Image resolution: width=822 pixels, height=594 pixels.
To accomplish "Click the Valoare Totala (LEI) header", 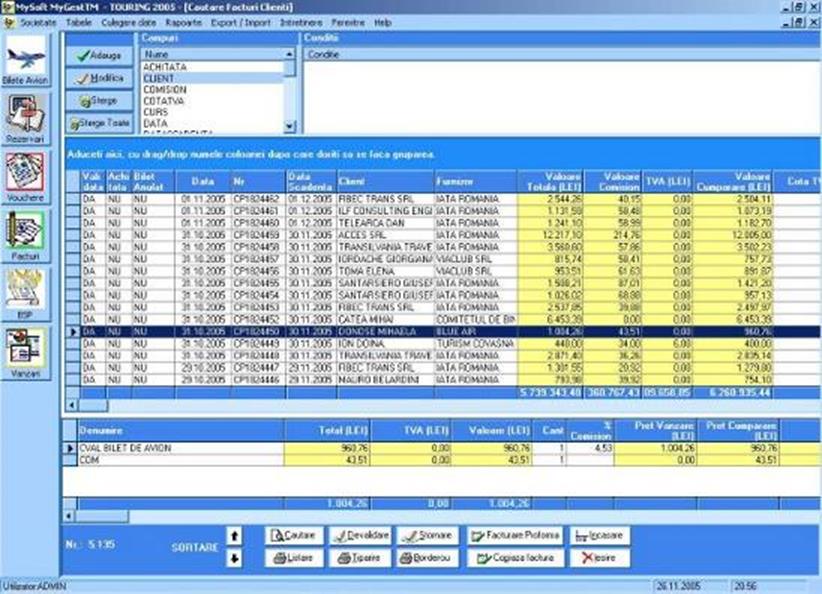I will point(550,181).
